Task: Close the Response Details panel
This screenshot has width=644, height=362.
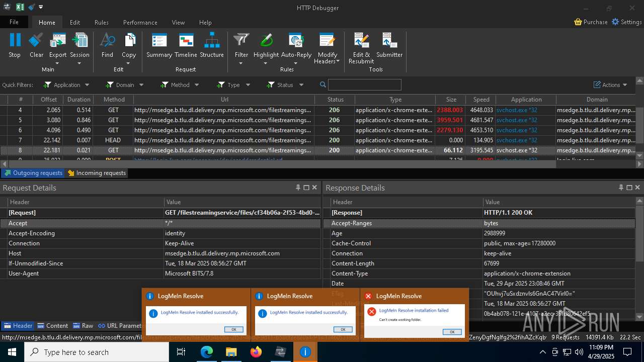Action: [637, 188]
